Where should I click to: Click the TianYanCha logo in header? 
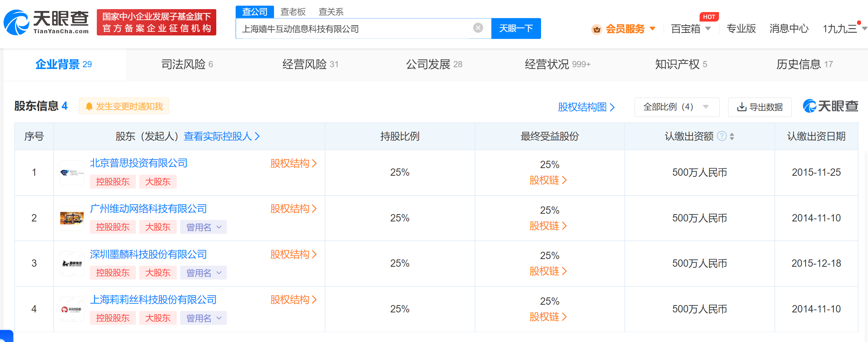46,22
